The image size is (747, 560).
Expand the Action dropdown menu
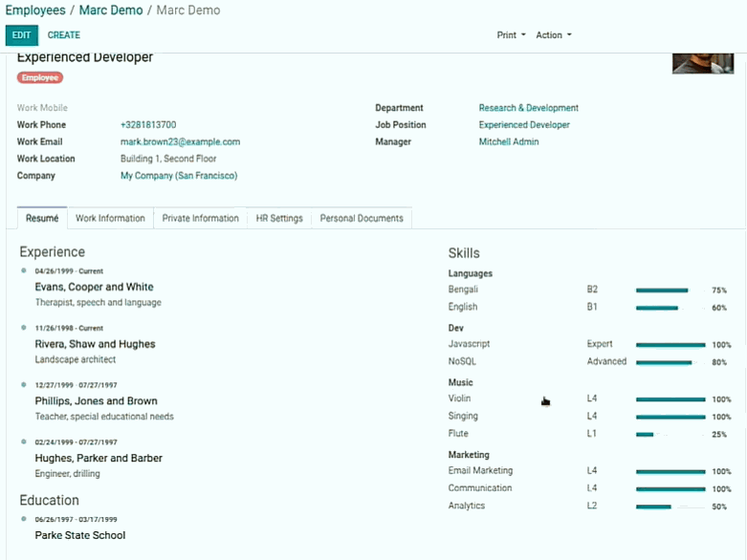[553, 35]
